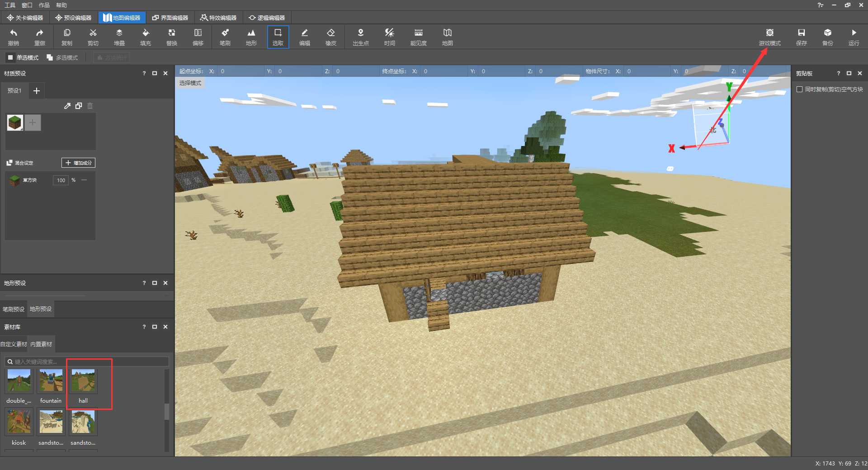Delete material preset with trash icon
This screenshot has width=868, height=470.
tap(90, 106)
